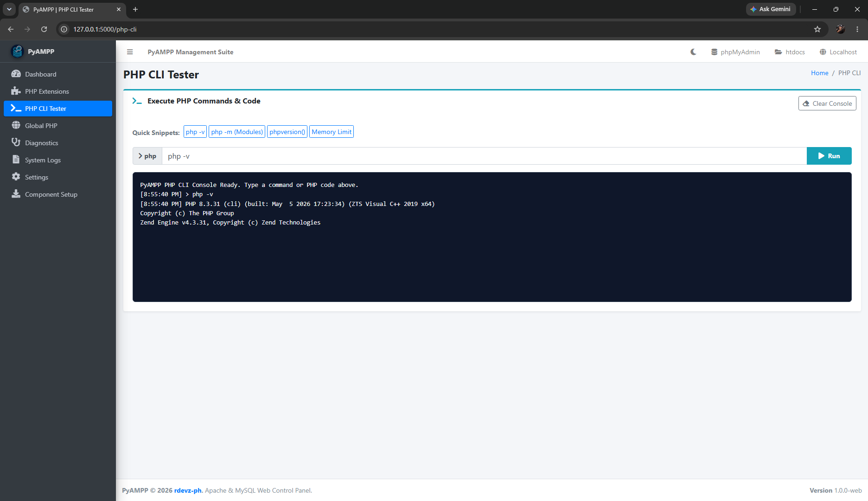868x501 pixels.
Task: Open the tab search dropdown arrow
Action: coord(9,9)
